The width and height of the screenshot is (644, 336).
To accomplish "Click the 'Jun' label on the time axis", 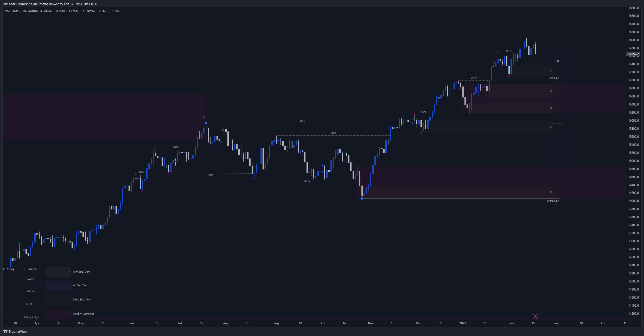I will point(131,323).
